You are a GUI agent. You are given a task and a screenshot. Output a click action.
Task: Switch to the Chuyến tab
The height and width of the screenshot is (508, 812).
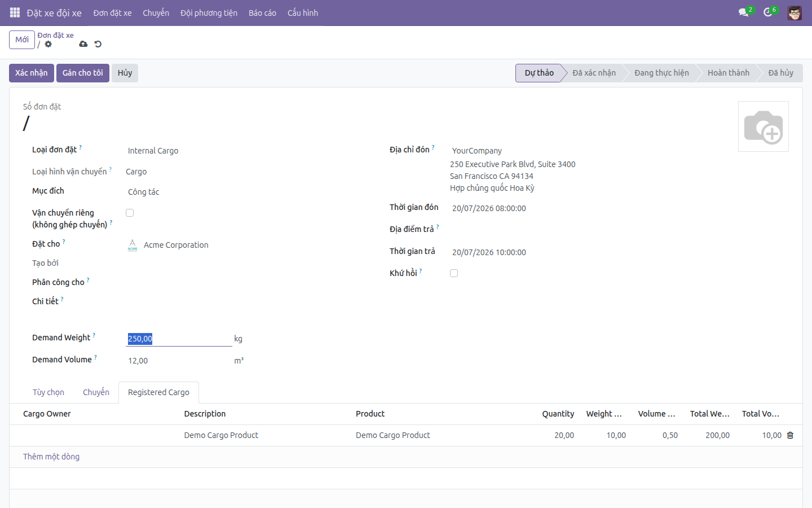pos(96,392)
